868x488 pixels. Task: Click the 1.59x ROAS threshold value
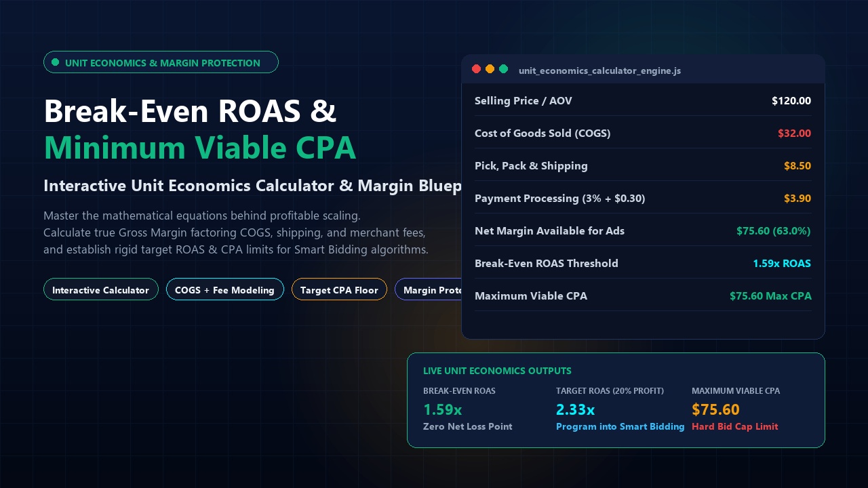782,264
